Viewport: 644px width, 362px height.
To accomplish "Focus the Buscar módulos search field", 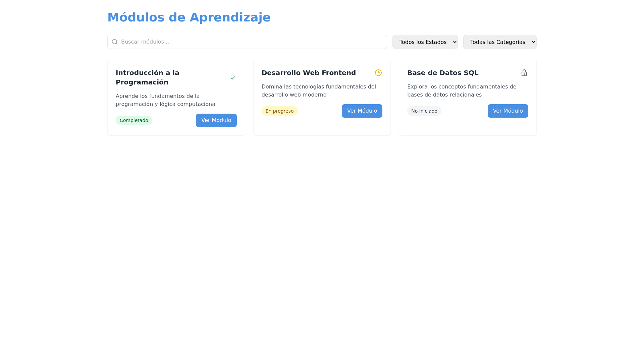I will point(252,42).
